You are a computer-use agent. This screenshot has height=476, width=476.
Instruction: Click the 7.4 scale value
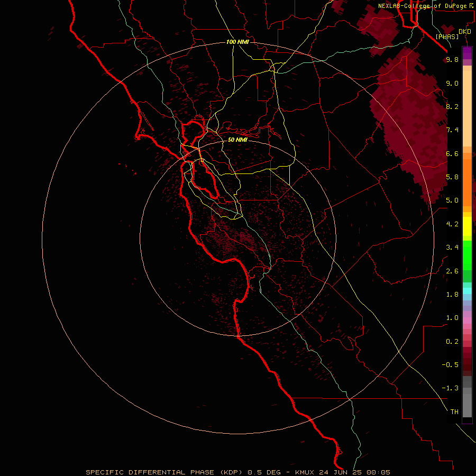pos(452,130)
